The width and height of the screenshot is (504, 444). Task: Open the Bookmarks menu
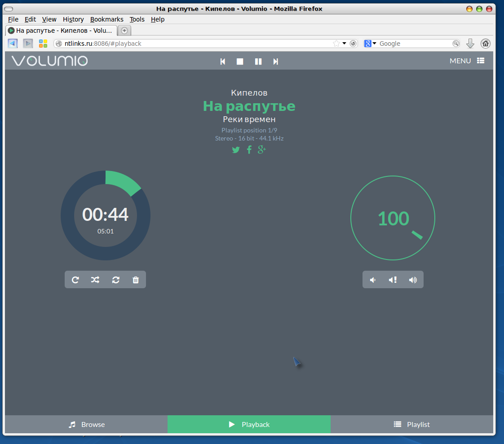click(107, 19)
